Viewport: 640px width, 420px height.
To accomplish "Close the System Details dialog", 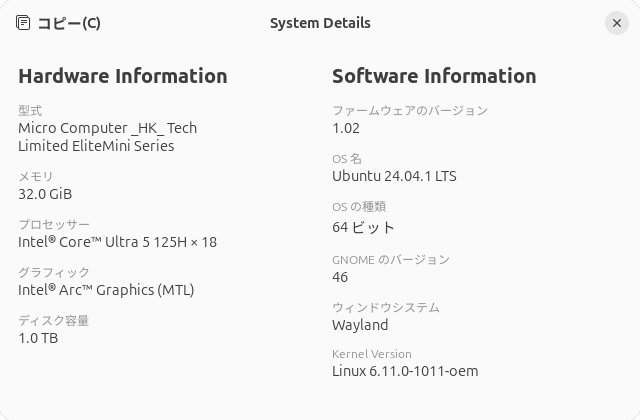I will (617, 23).
